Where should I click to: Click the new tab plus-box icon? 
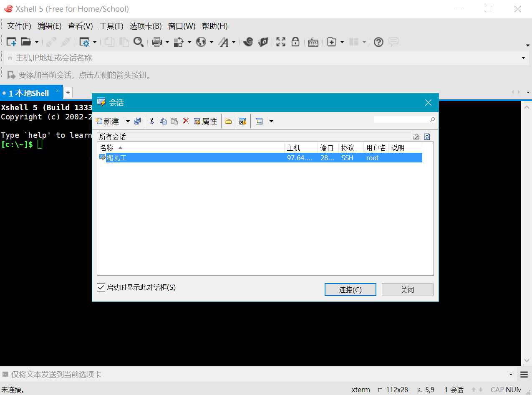pyautogui.click(x=332, y=42)
